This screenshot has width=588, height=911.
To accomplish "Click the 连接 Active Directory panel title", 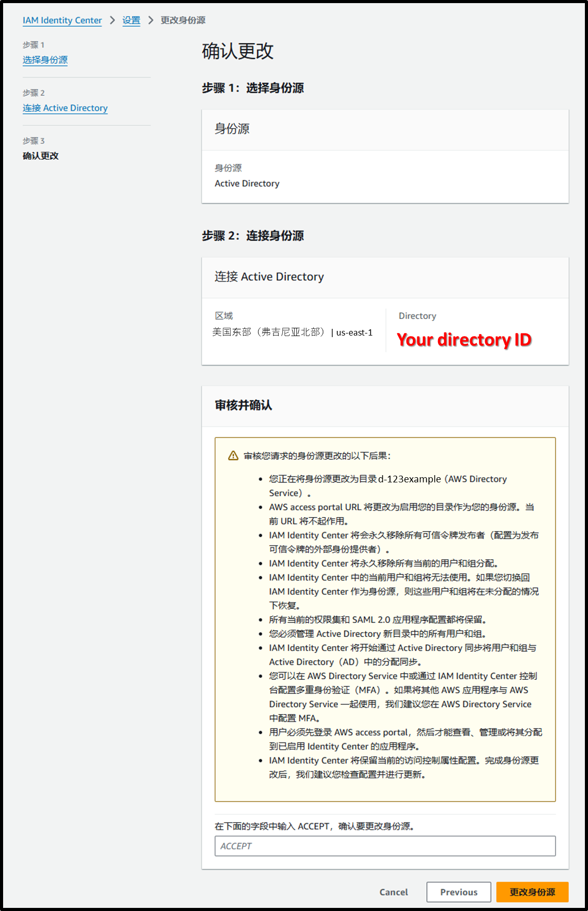I will click(269, 277).
